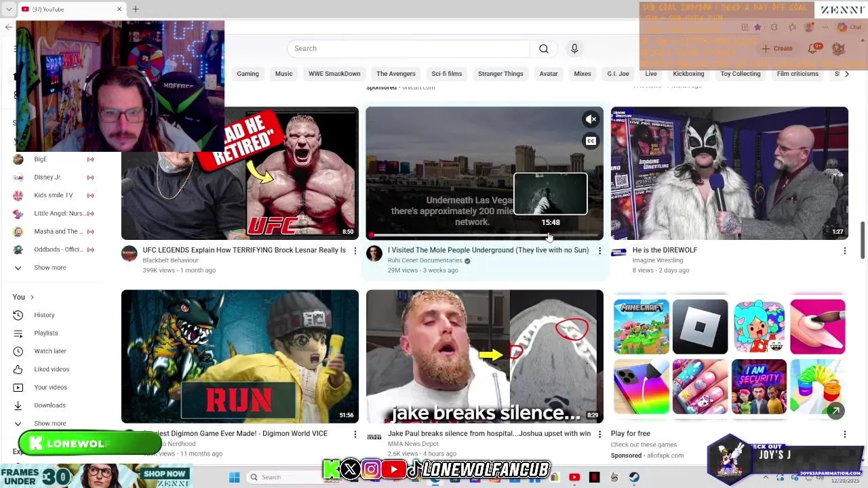Open the You section chevron
Image resolution: width=868 pixels, height=488 pixels.
pyautogui.click(x=32, y=297)
